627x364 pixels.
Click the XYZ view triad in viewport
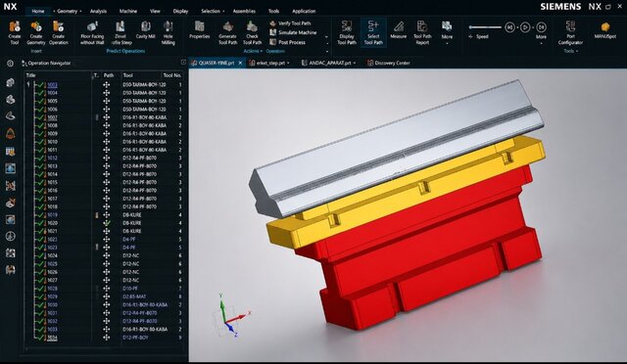point(231,316)
